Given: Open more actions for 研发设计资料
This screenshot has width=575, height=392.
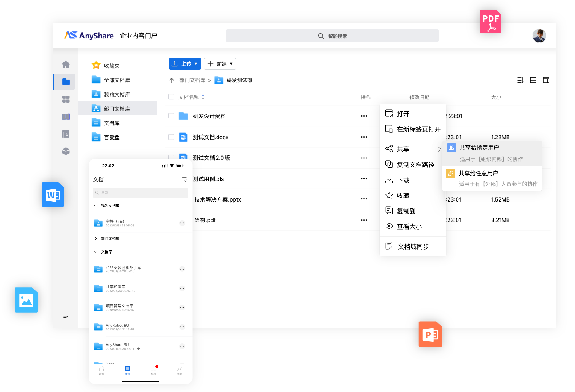Looking at the screenshot, I should [364, 116].
